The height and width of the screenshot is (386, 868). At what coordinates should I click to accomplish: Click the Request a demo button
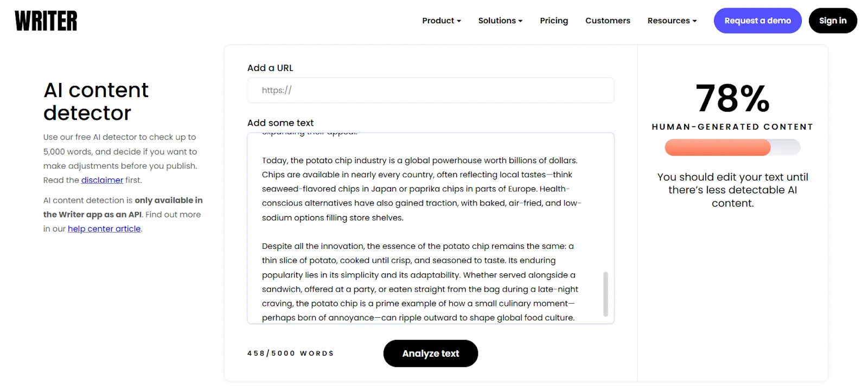(757, 21)
